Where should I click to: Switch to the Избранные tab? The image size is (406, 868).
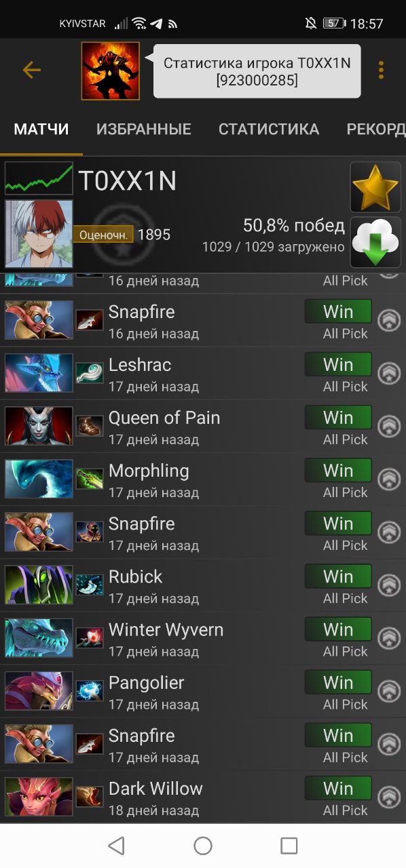click(144, 129)
